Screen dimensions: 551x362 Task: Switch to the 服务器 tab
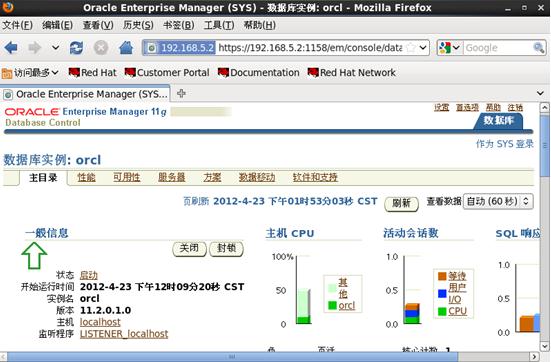(171, 177)
